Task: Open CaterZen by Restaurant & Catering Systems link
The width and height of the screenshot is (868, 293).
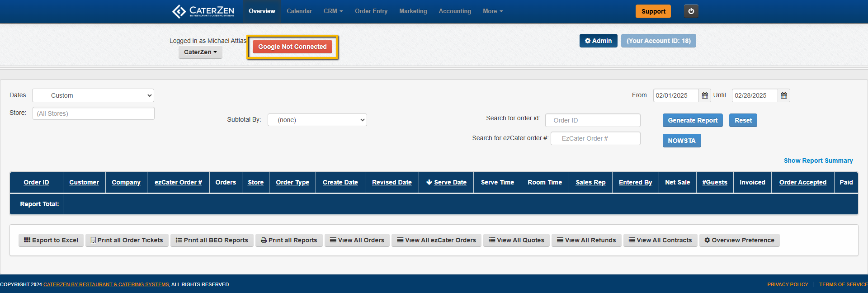Action: 106,284
